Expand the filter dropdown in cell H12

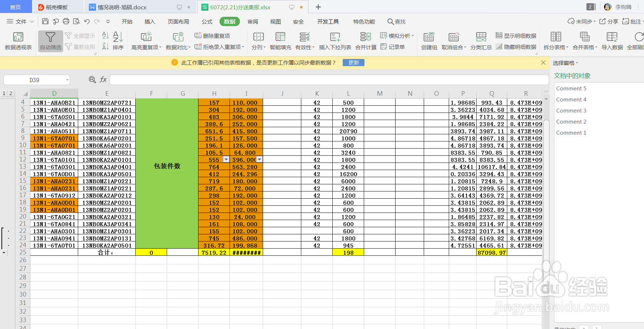[x=226, y=159]
